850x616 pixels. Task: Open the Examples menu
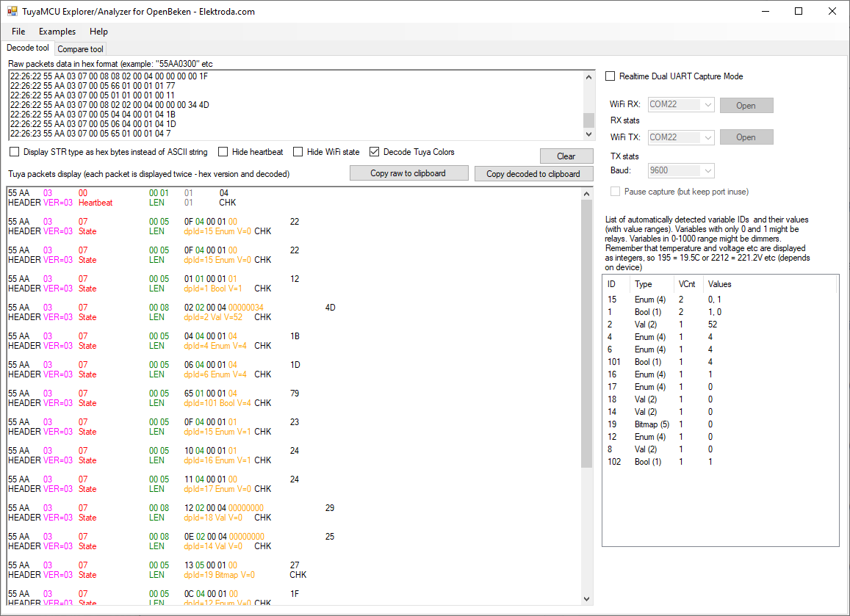point(57,32)
